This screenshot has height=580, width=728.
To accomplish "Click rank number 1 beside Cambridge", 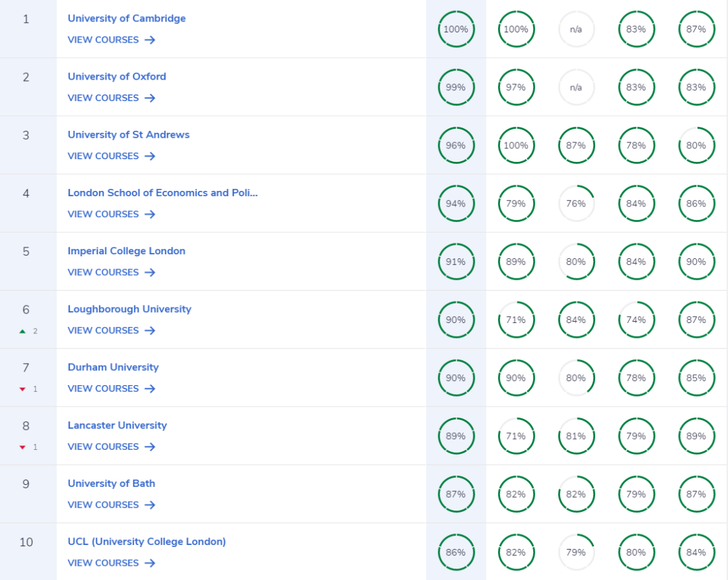I will (26, 19).
